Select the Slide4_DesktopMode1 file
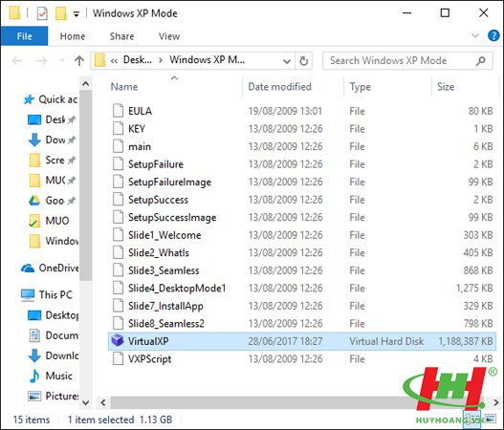 coord(302,288)
